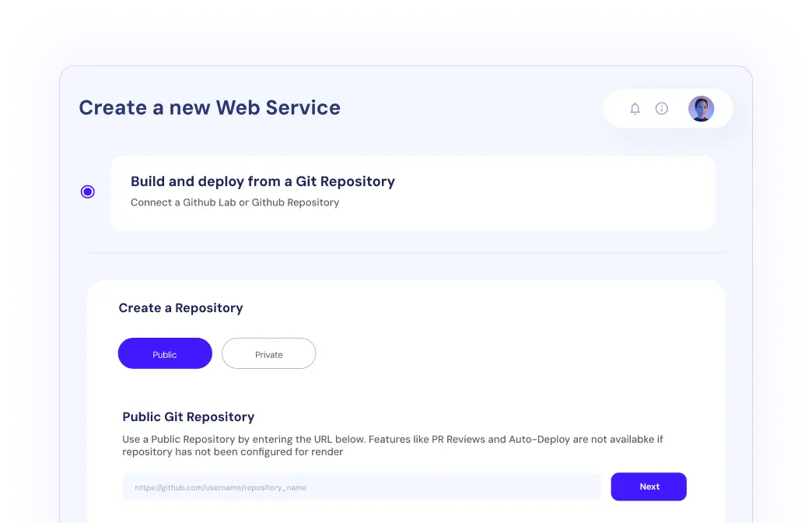Click the info circle icon
This screenshot has height=523, width=812.
[x=662, y=109]
